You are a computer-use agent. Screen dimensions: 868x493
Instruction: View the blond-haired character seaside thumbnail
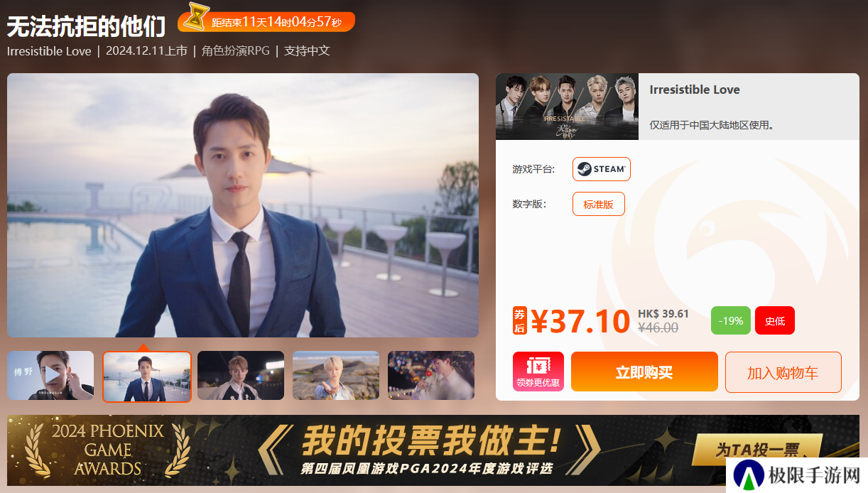tap(336, 375)
